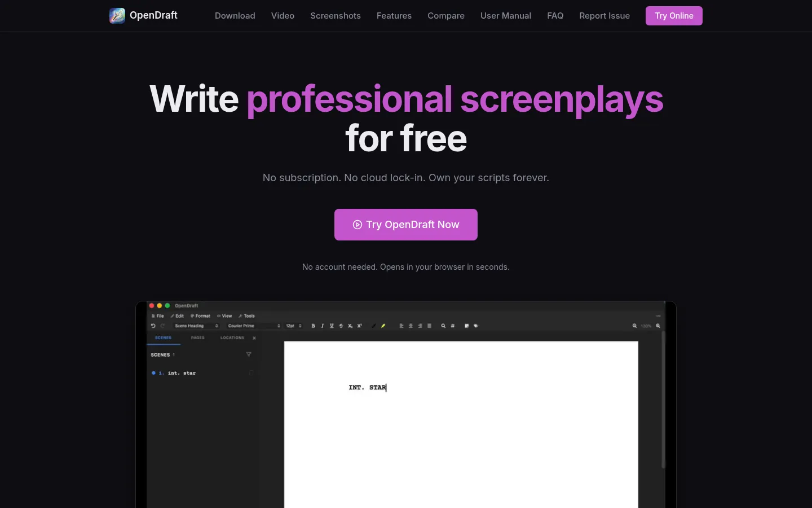
Task: Click the zoom in magnifier icon
Action: (x=658, y=326)
